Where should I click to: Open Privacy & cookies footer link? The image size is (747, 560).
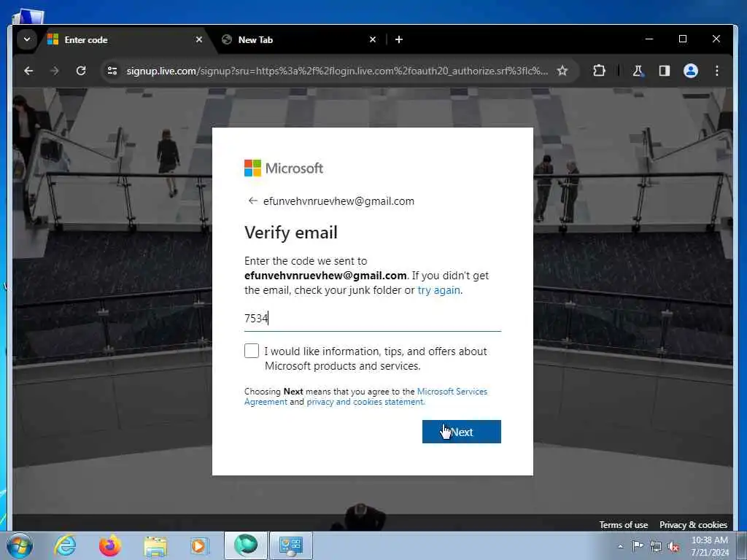(x=693, y=525)
